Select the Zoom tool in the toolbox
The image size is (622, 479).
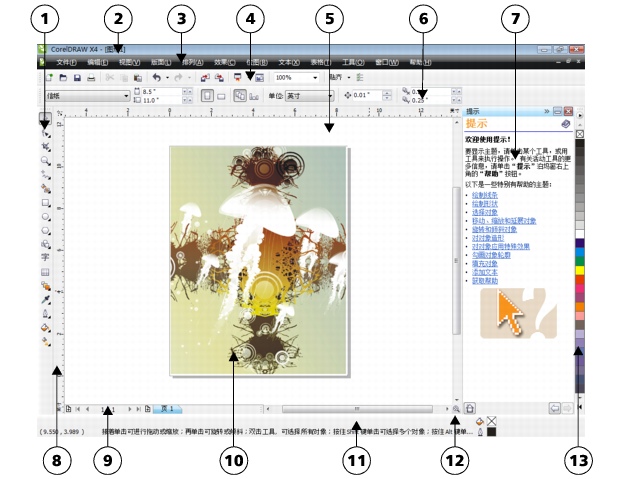click(46, 161)
